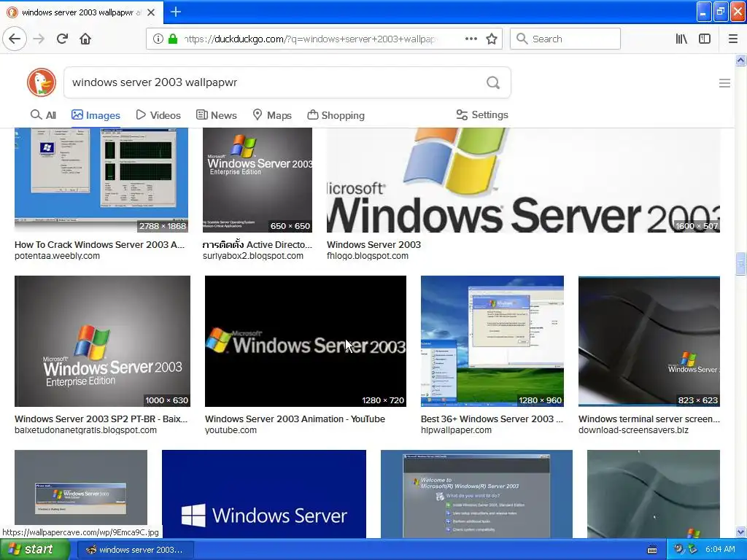Click 'Windows Server 2003' fhlogo title link

(x=373, y=244)
